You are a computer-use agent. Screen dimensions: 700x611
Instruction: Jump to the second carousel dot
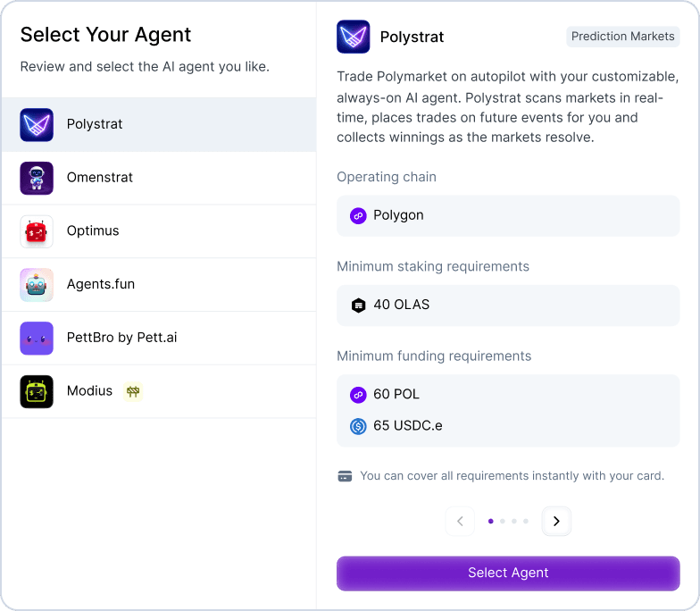click(x=503, y=521)
